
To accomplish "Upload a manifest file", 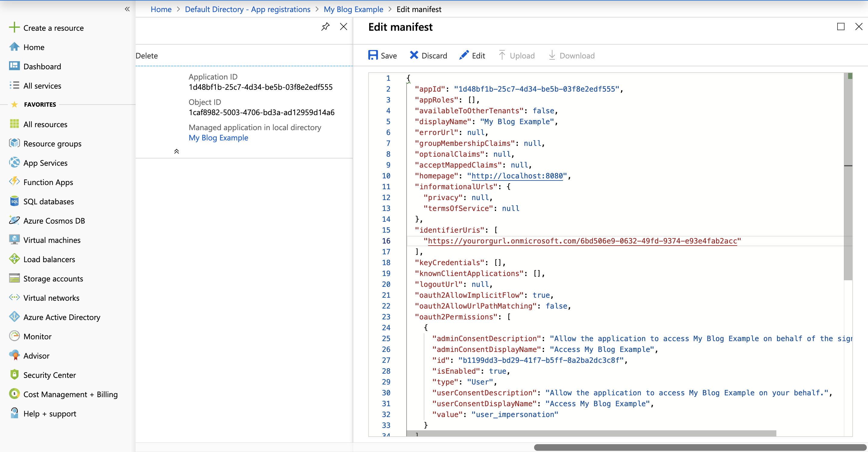I will pyautogui.click(x=517, y=55).
